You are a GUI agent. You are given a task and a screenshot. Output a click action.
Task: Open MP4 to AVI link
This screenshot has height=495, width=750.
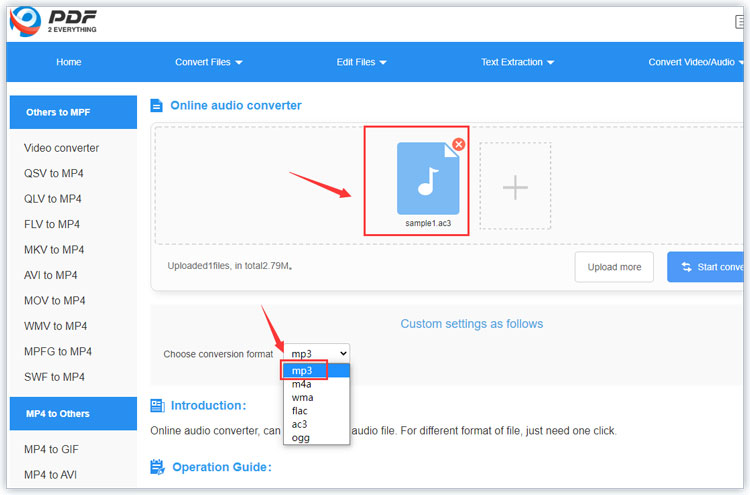[50, 474]
